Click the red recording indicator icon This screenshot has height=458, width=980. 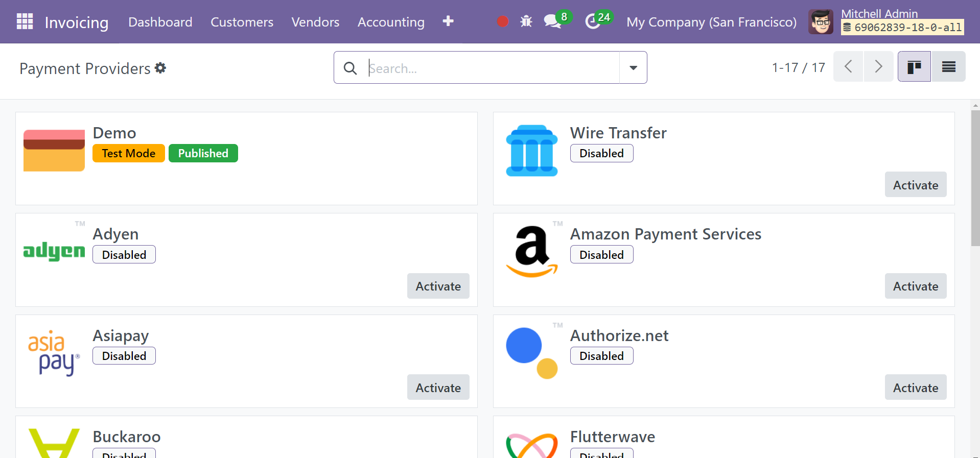[503, 21]
